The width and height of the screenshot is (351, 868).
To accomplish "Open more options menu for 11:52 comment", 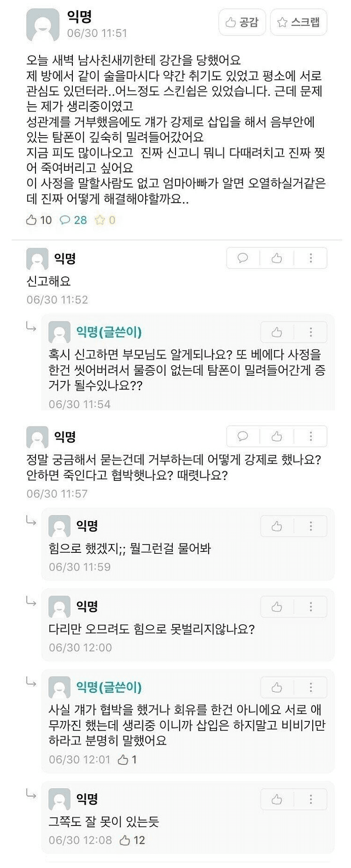I will pyautogui.click(x=311, y=258).
